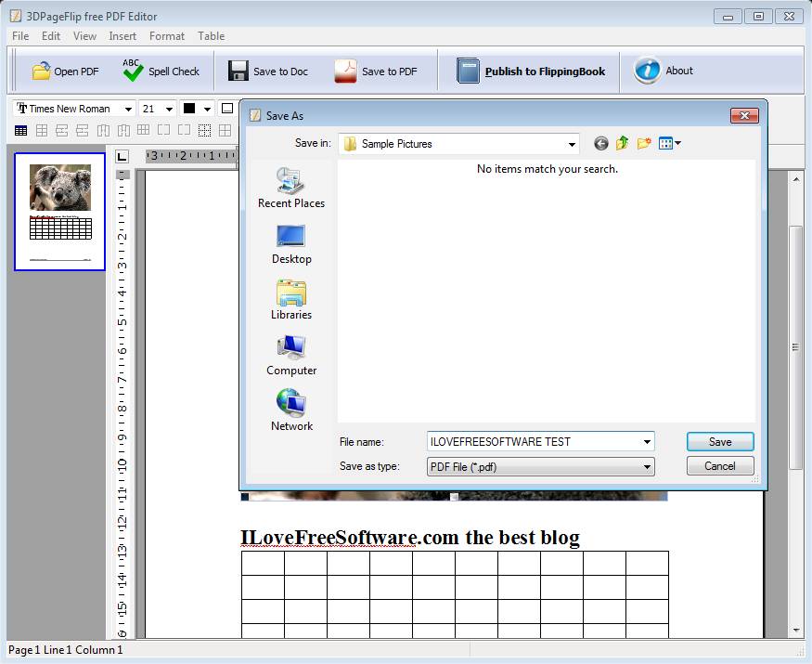Click the Save to Doc floppy icon

coord(238,71)
